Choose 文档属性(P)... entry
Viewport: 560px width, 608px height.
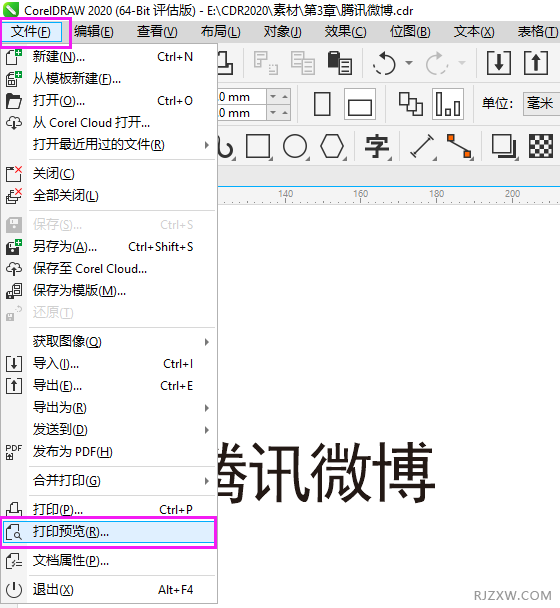click(109, 561)
